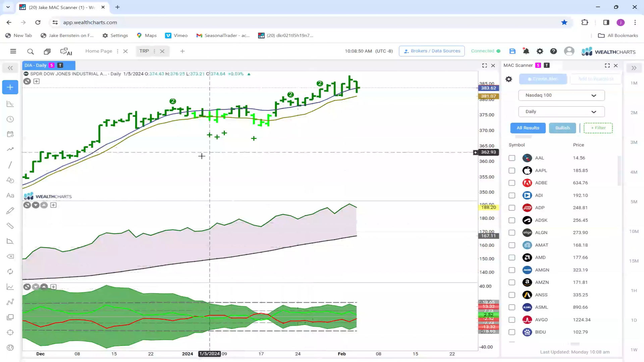This screenshot has height=362, width=644.
Task: Tick the AAPL checkbox
Action: 512,171
